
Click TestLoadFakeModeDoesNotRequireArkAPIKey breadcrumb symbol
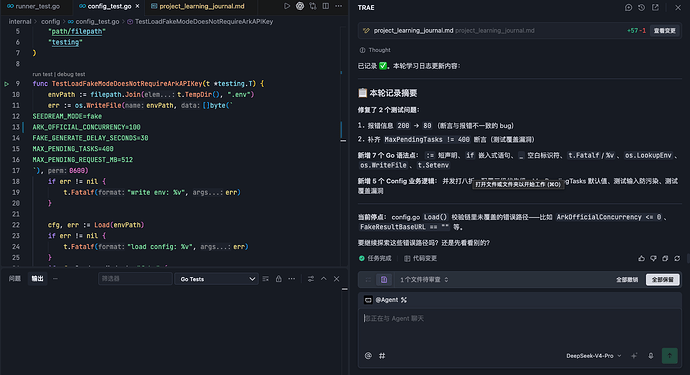pyautogui.click(x=200, y=21)
